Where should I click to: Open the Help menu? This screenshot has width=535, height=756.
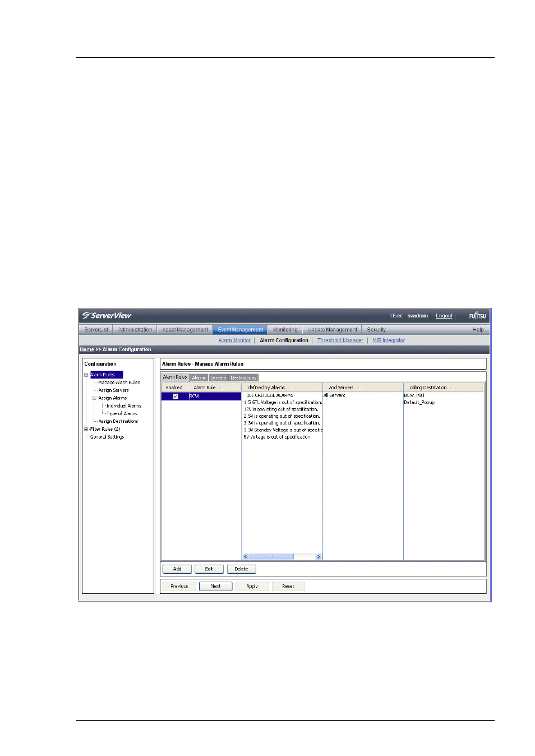(x=478, y=330)
